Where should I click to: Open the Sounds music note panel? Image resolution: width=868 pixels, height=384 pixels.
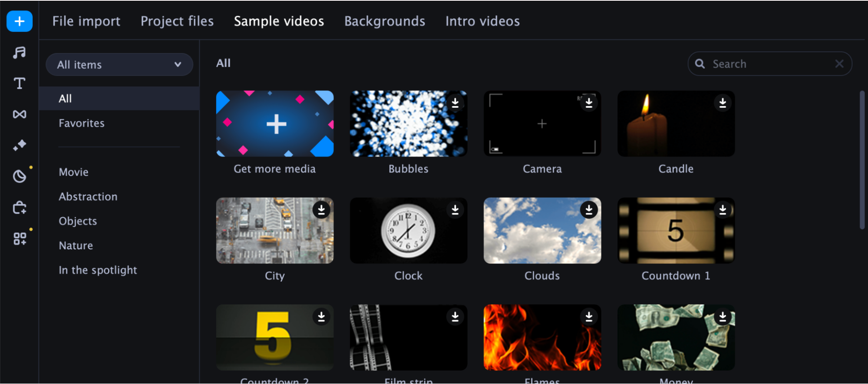coord(20,53)
